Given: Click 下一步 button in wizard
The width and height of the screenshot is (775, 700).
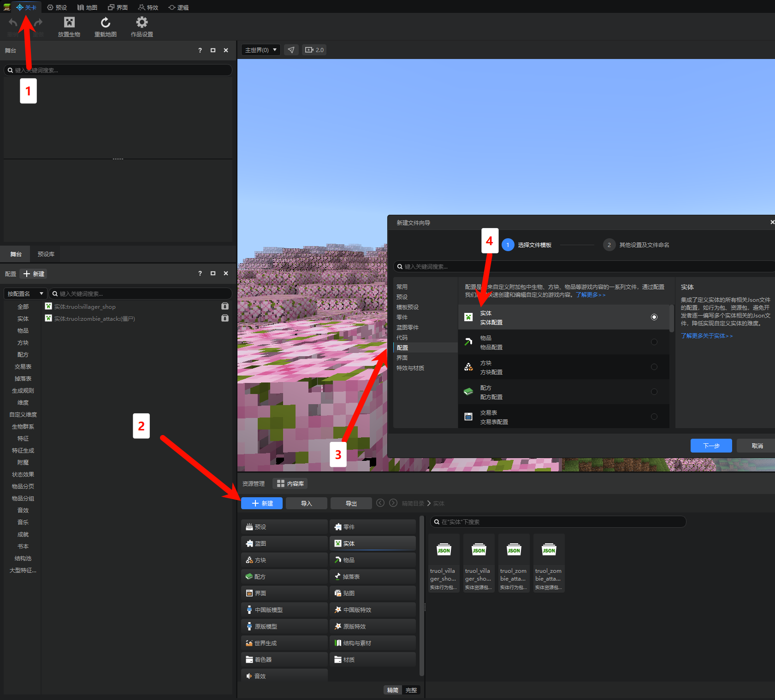Looking at the screenshot, I should [x=711, y=446].
